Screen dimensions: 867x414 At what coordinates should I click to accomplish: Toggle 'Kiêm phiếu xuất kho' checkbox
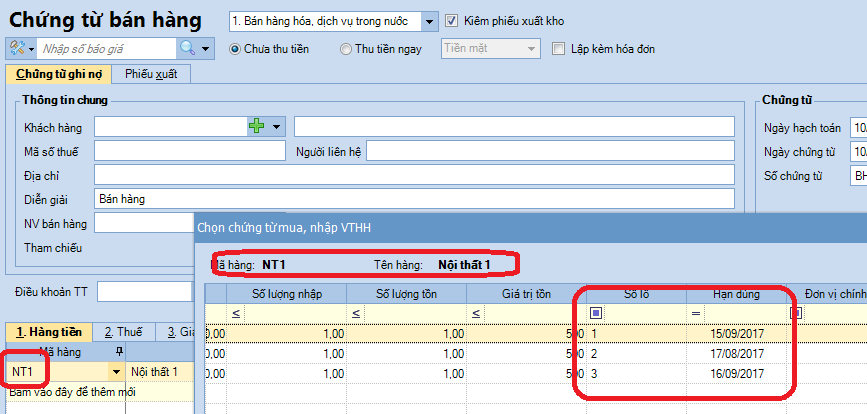point(452,22)
